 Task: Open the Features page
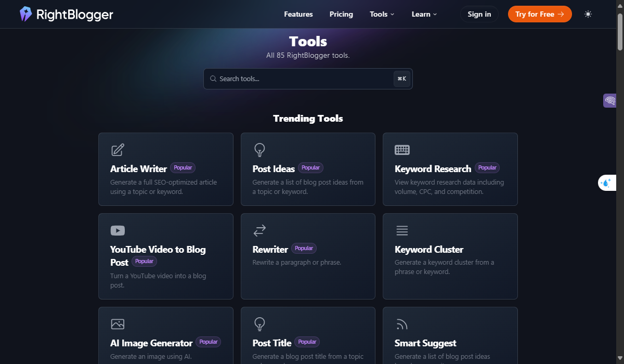[298, 14]
